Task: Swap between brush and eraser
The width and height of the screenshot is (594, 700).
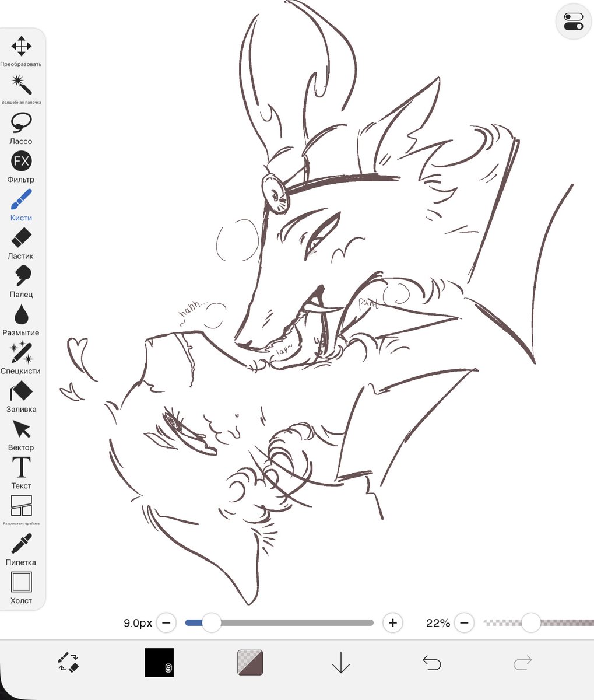Action: [69, 663]
